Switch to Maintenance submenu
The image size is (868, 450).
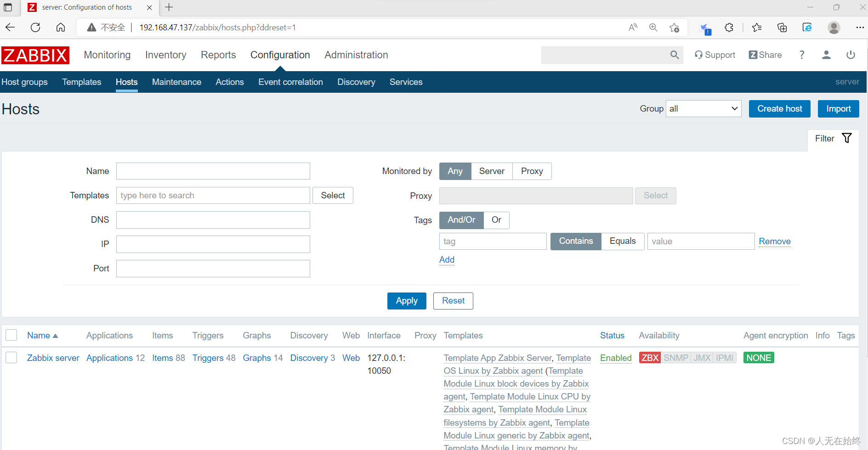(176, 82)
